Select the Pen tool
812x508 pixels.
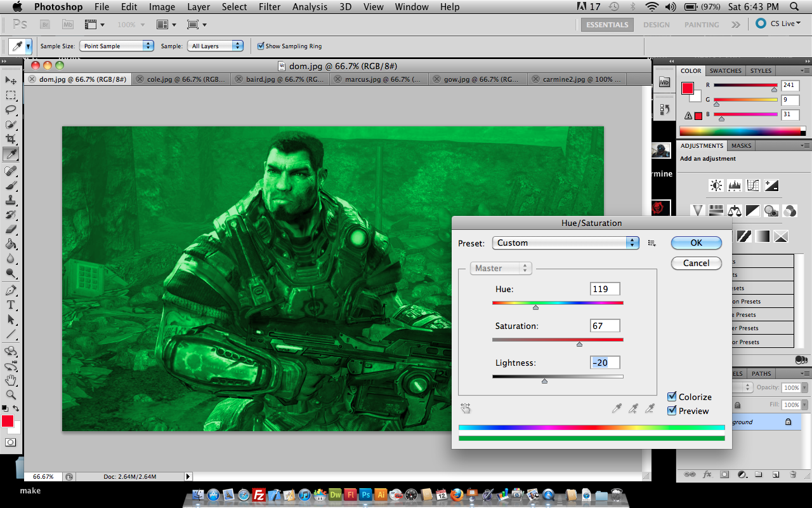pos(11,290)
